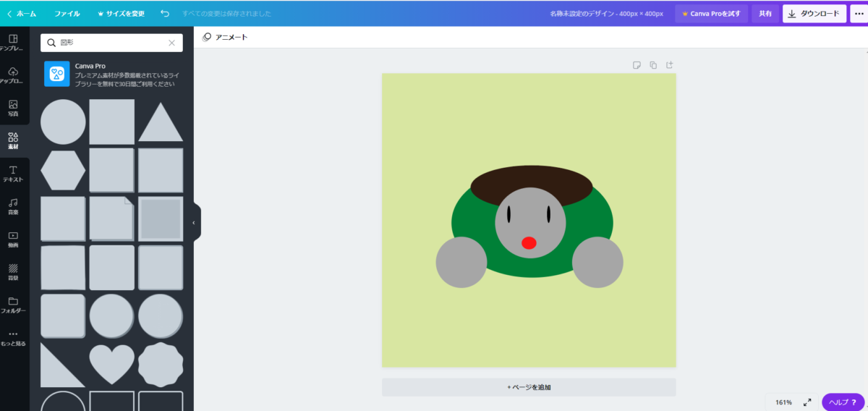Click the Animate (アニメート) button
Image resolution: width=868 pixels, height=411 pixels.
coord(225,37)
